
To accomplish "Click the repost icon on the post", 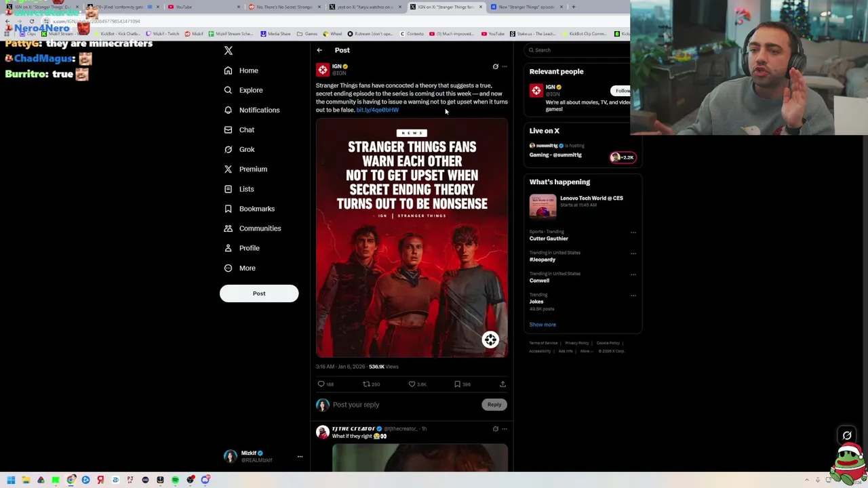I will pyautogui.click(x=366, y=384).
